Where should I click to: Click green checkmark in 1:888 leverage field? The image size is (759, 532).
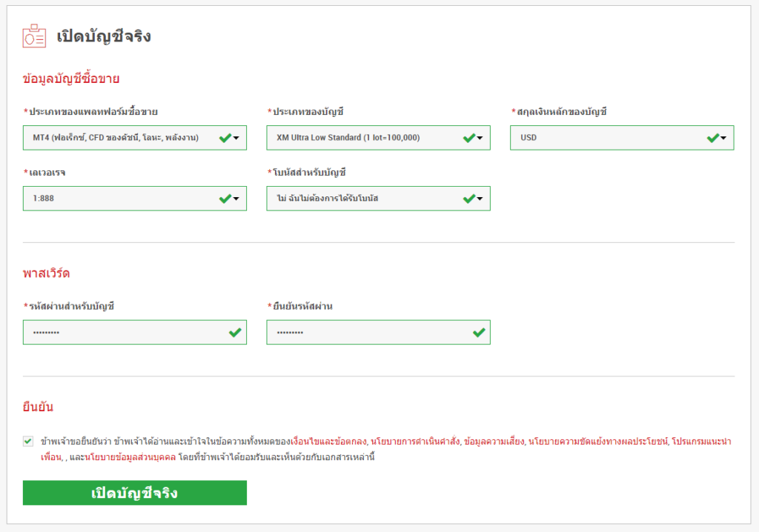(x=225, y=199)
